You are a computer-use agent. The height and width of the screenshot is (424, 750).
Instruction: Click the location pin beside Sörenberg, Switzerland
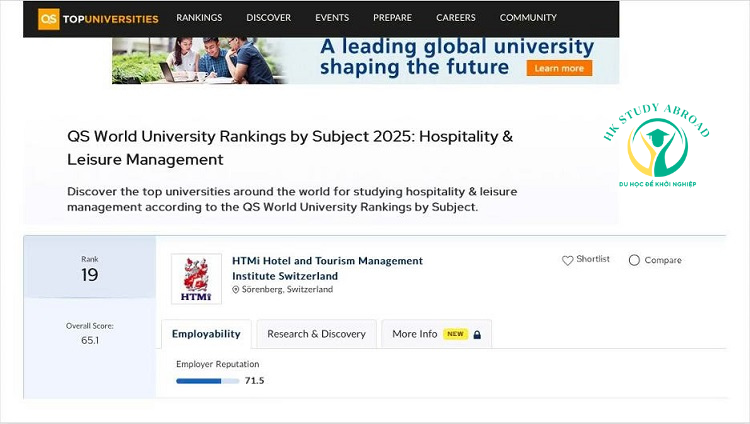[236, 290]
